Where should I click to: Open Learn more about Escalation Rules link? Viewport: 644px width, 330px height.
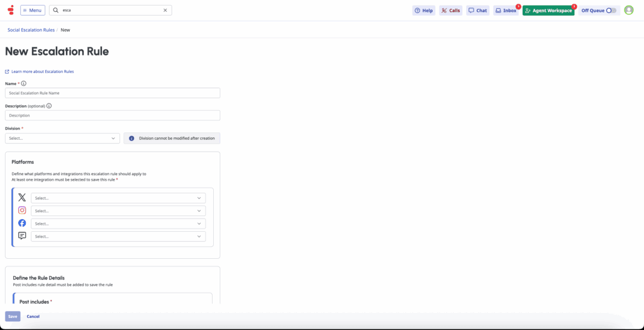click(x=42, y=72)
